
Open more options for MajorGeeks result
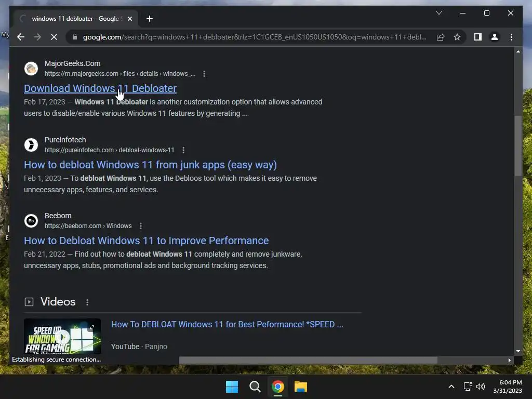point(204,74)
